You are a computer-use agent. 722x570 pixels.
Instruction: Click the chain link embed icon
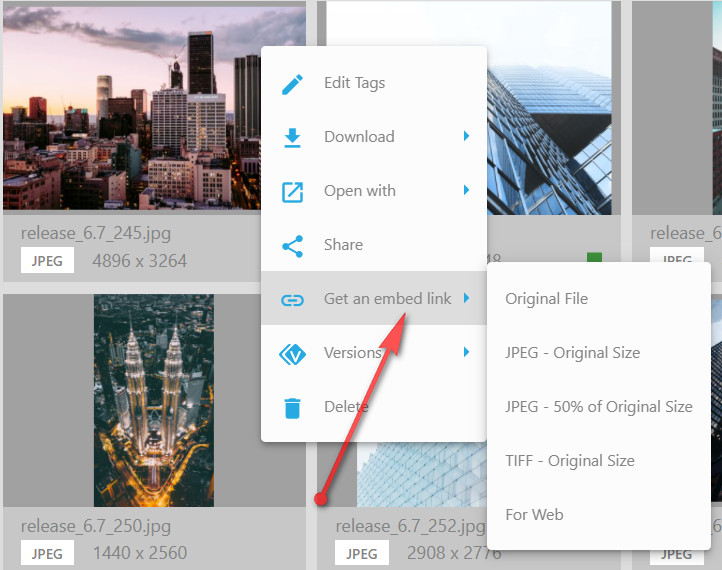tap(292, 299)
